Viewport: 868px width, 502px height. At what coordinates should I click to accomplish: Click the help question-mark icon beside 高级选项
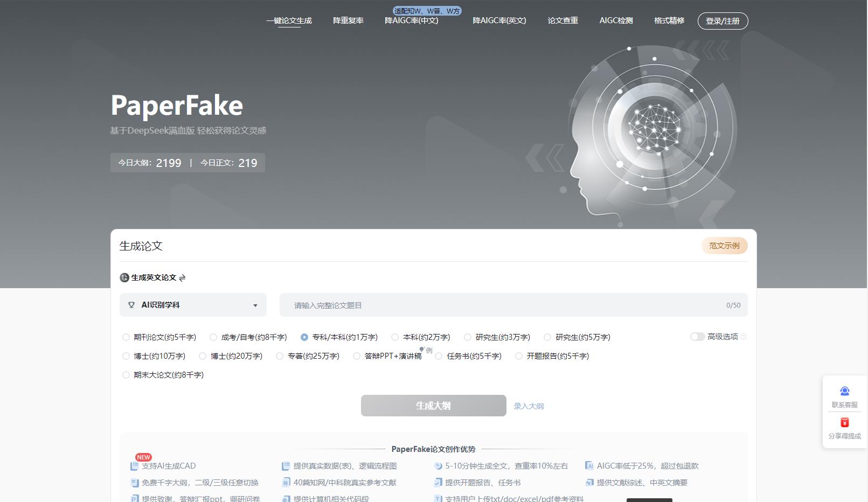click(742, 337)
